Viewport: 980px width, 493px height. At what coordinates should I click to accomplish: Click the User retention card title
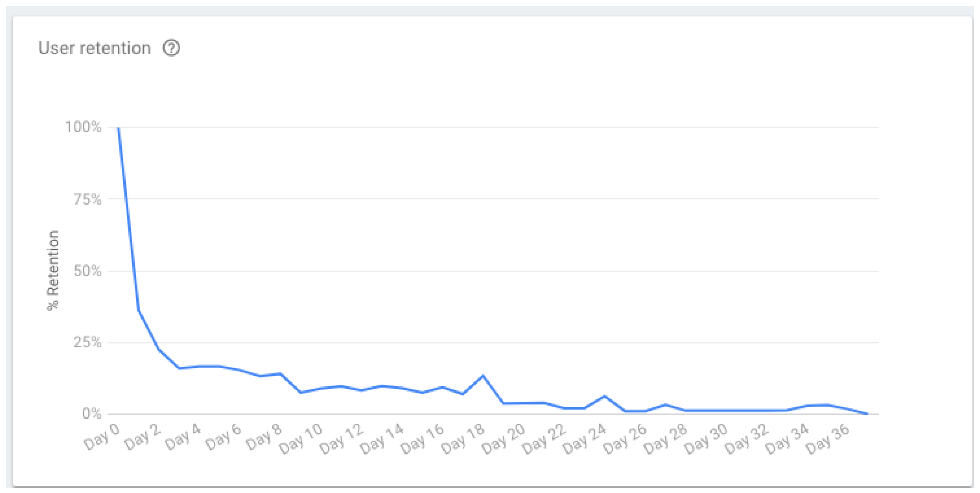coord(94,48)
